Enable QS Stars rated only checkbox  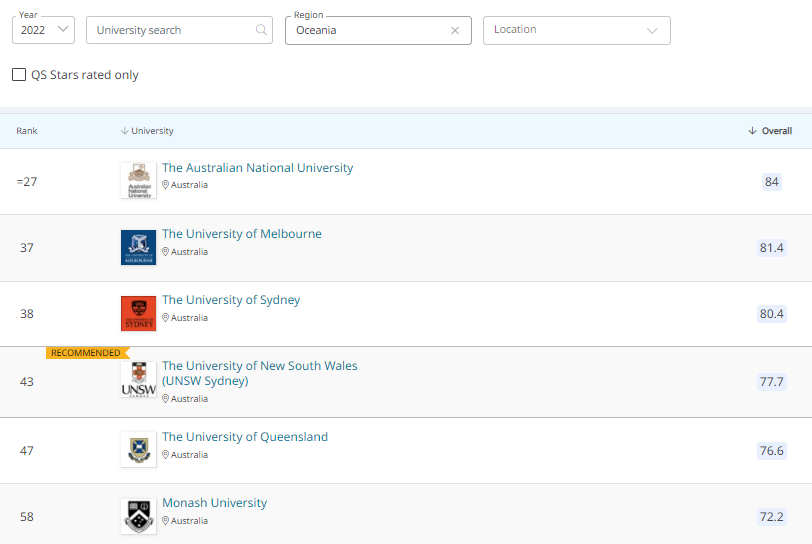click(19, 75)
